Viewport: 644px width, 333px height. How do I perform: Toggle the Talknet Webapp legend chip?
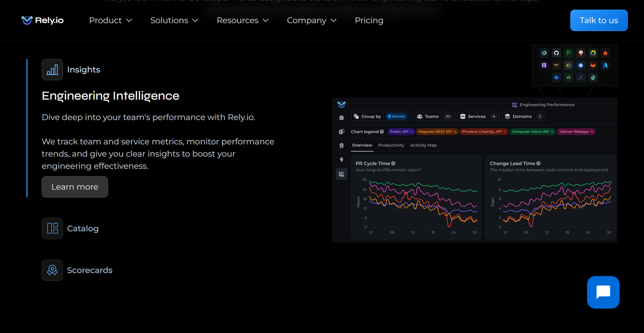(x=576, y=132)
